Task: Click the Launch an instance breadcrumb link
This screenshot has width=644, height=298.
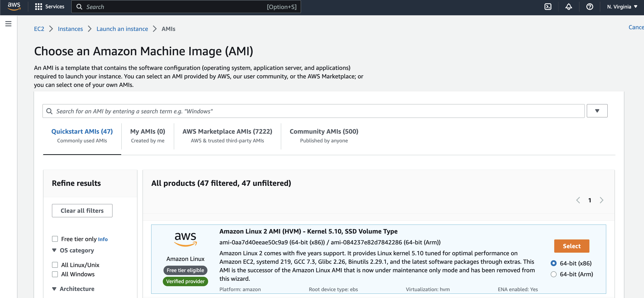Action: tap(122, 29)
